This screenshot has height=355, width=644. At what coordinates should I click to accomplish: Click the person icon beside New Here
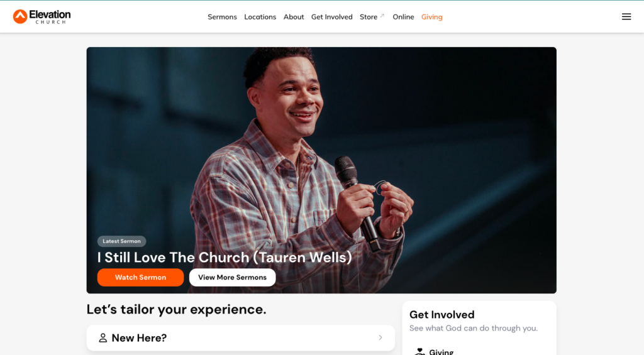pyautogui.click(x=103, y=338)
